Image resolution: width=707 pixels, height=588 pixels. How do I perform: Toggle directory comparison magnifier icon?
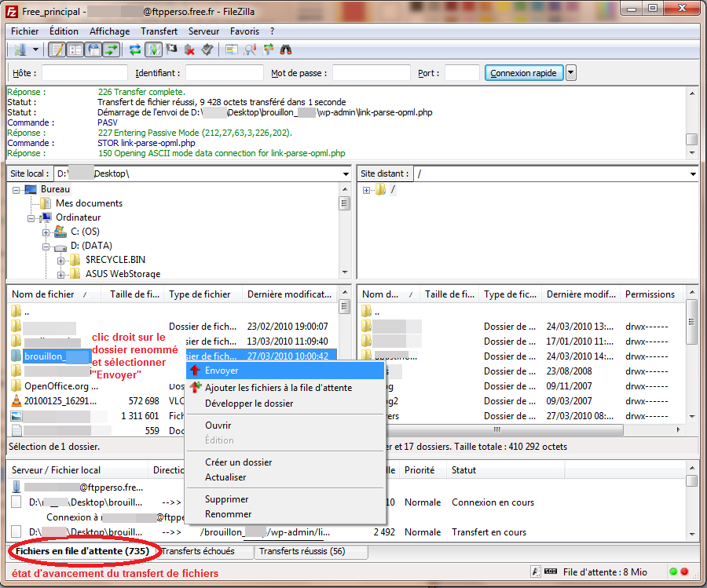pos(250,49)
